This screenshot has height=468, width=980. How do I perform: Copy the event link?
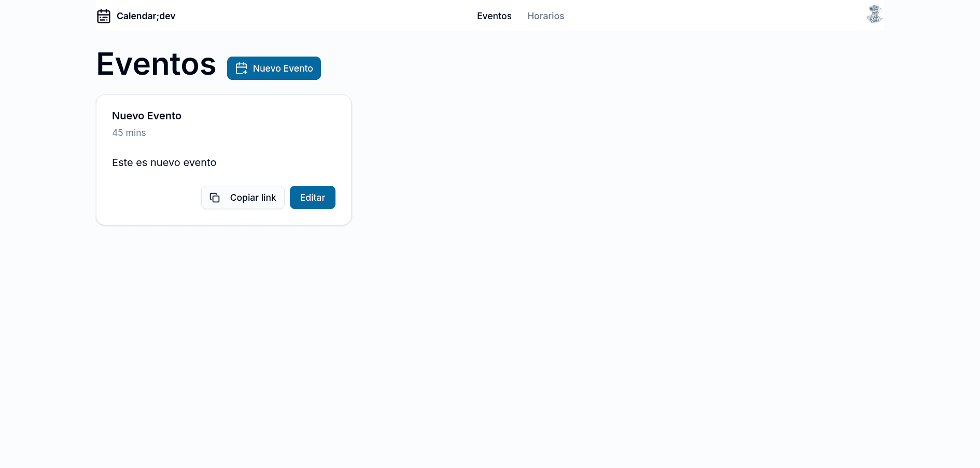243,198
